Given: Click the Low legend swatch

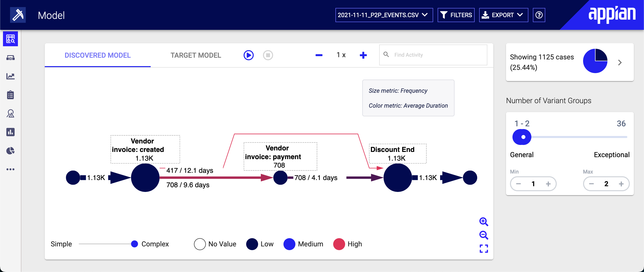Looking at the screenshot, I should (x=252, y=244).
